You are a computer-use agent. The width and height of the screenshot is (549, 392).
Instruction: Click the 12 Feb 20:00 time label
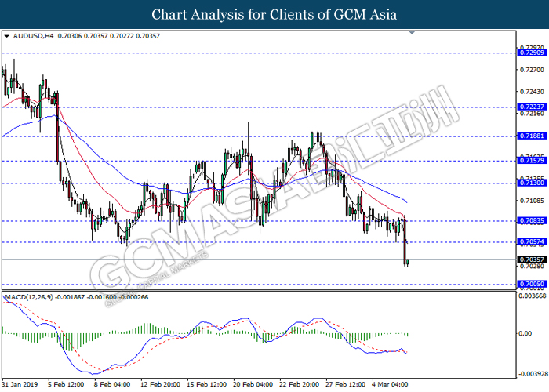click(x=160, y=384)
